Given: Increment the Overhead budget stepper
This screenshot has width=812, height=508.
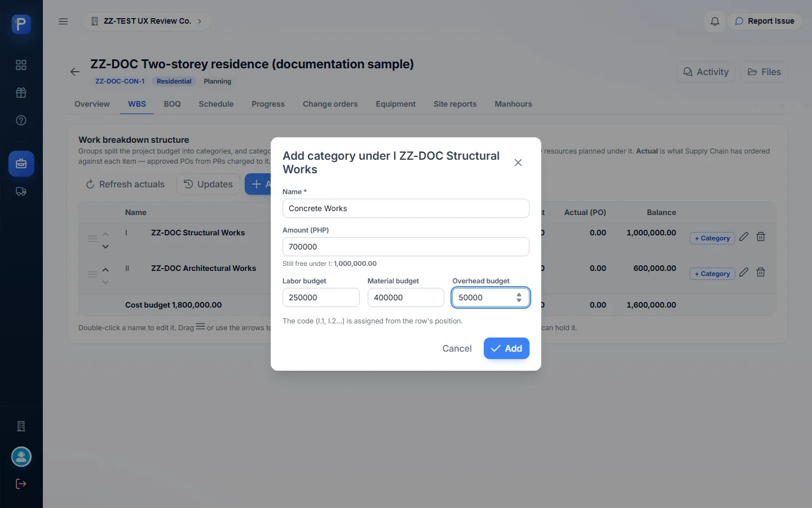Looking at the screenshot, I should click(519, 295).
